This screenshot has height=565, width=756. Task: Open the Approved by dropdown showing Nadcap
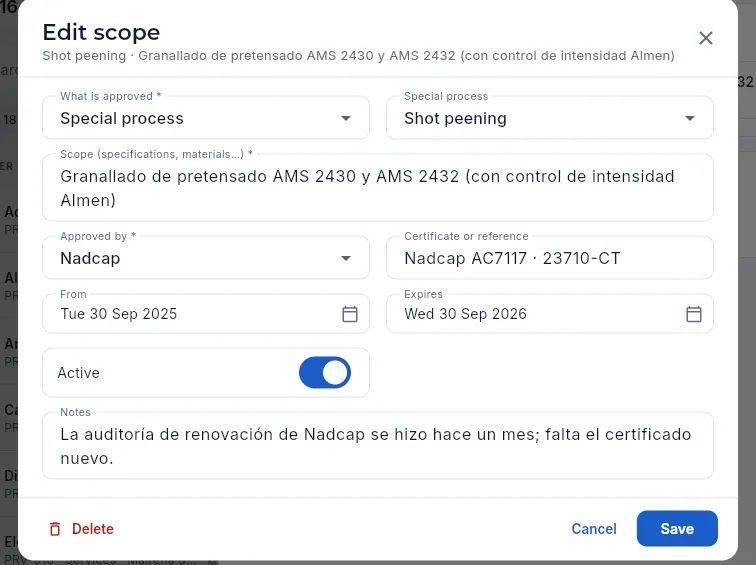coord(206,258)
